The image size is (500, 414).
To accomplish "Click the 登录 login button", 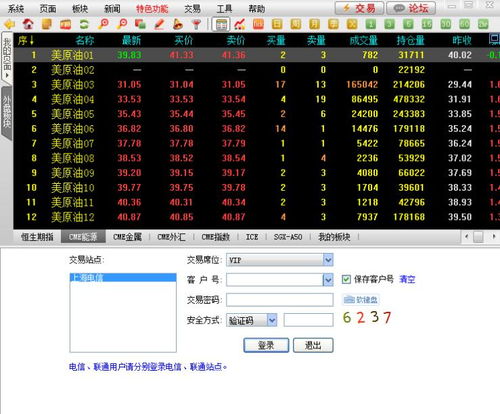I will coord(266,345).
